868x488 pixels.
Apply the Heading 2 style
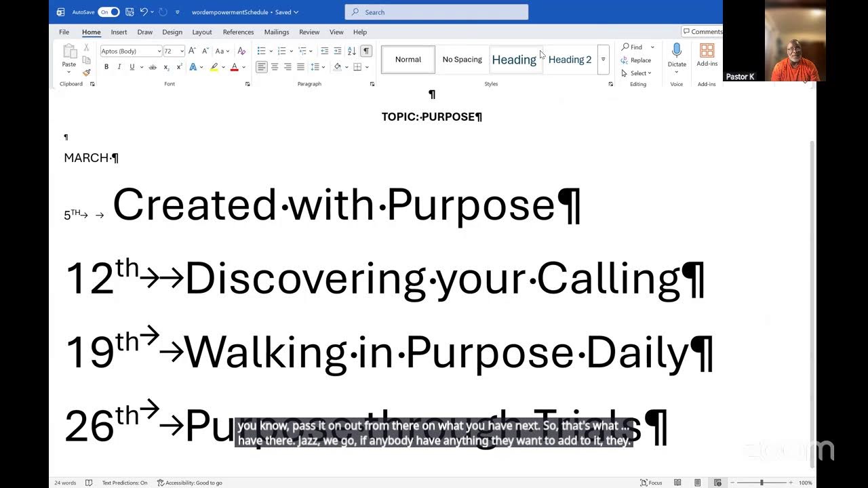click(570, 60)
